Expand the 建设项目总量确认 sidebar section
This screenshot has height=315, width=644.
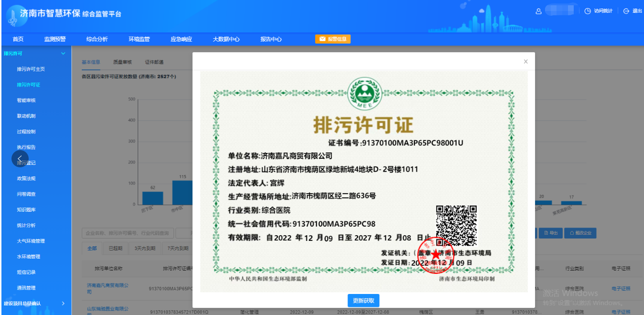pyautogui.click(x=63, y=303)
